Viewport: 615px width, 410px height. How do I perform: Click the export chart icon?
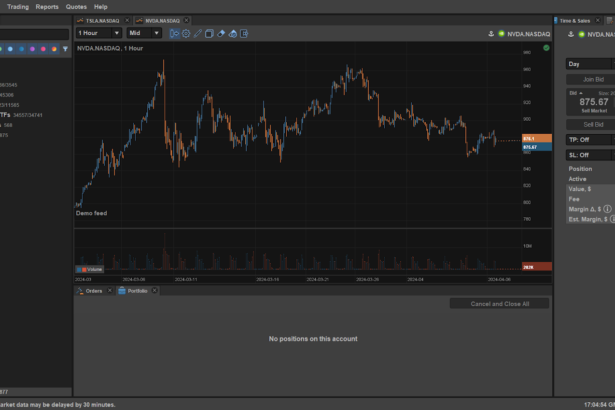point(244,33)
